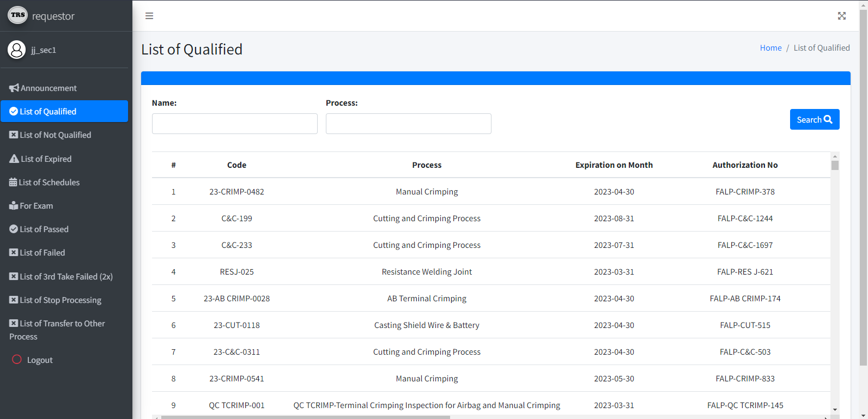
Task: Open the For Exam menu item
Action: click(x=36, y=206)
